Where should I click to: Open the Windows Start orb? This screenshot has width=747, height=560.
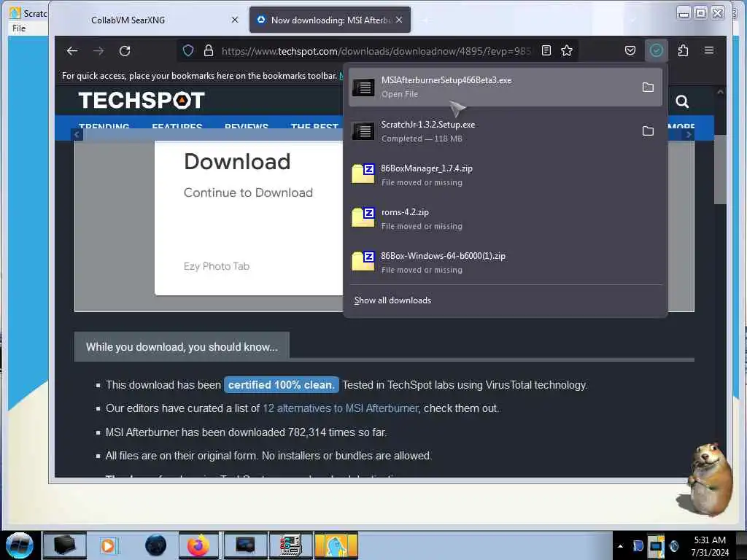pos(19,545)
